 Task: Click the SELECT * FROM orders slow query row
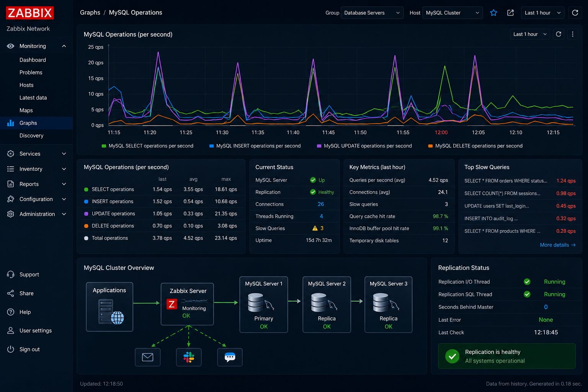520,181
